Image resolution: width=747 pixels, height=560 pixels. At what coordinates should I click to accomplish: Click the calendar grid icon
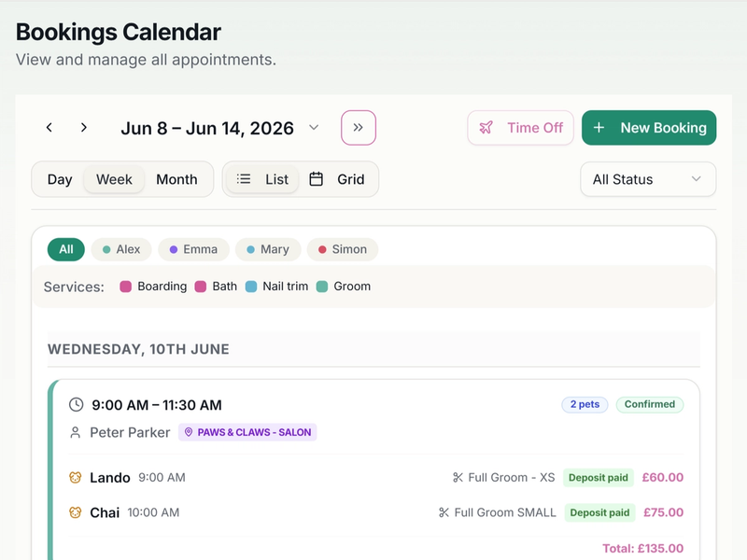[x=316, y=179]
